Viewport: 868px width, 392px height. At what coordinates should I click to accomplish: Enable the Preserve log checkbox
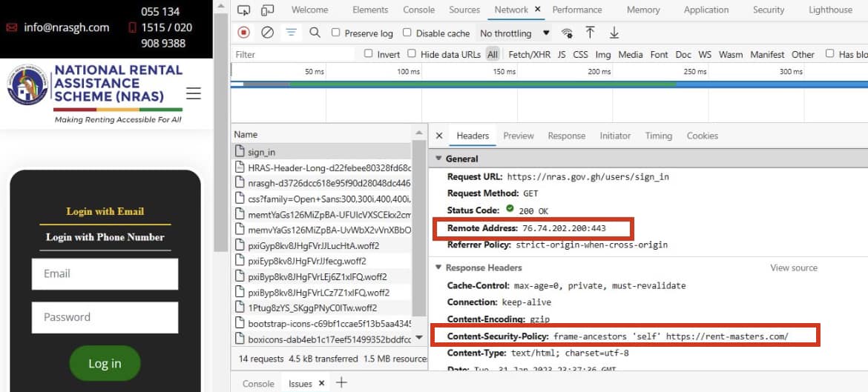tap(336, 33)
